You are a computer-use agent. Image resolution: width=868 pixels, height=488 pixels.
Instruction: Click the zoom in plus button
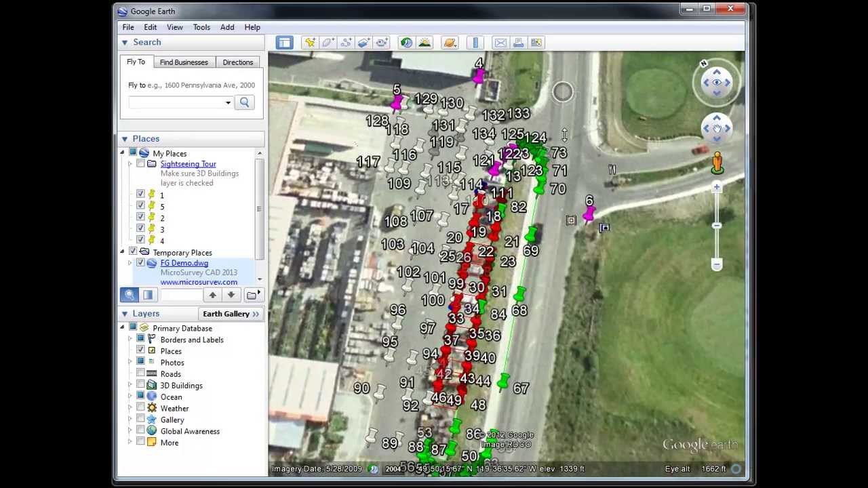click(x=717, y=187)
